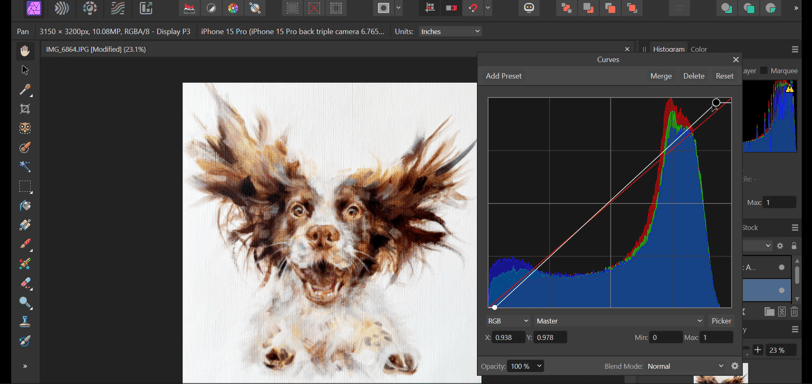812x384 pixels.
Task: Open the RGB color model dropdown
Action: point(509,321)
